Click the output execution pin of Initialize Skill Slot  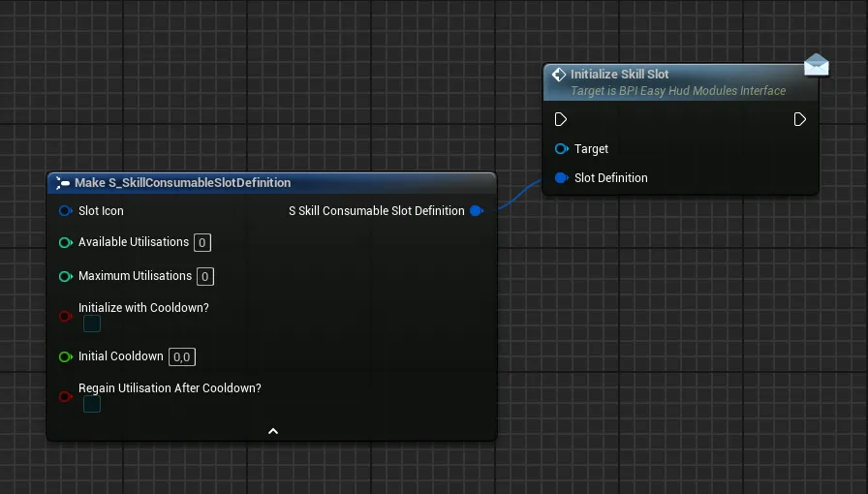click(x=799, y=119)
